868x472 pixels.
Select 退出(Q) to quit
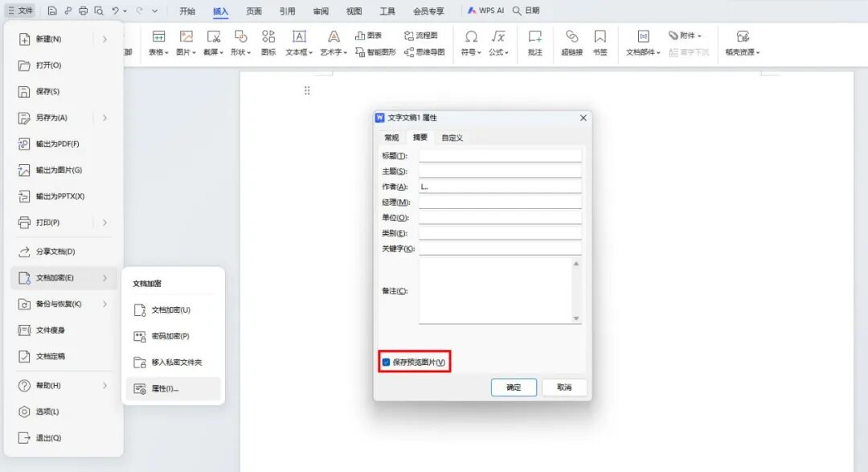tap(63, 437)
